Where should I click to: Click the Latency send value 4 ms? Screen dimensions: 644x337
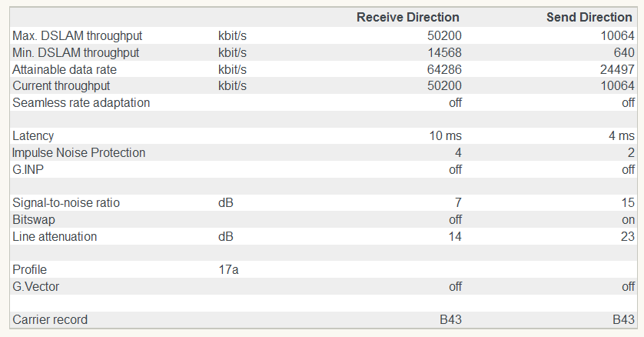coord(622,136)
